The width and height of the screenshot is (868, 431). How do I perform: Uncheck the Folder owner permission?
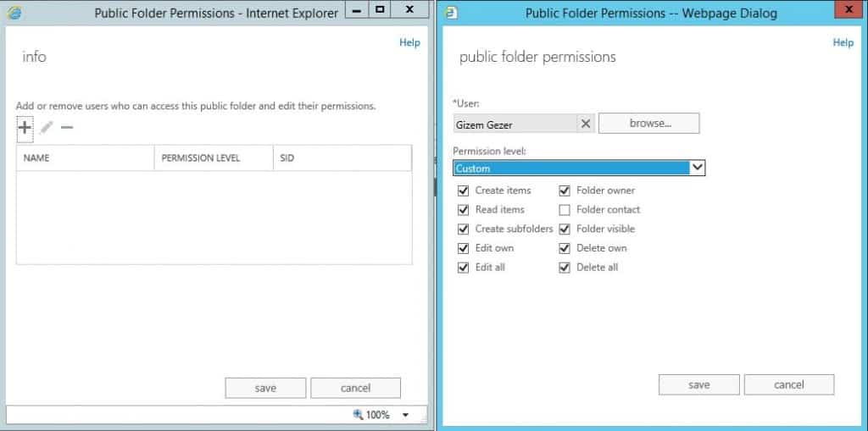565,191
